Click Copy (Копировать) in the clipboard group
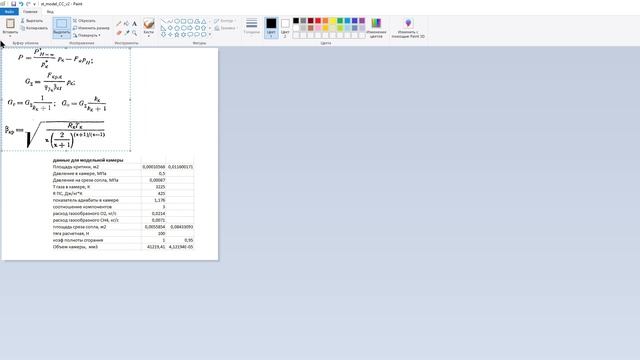Image resolution: width=640 pixels, height=360 pixels. point(34,28)
